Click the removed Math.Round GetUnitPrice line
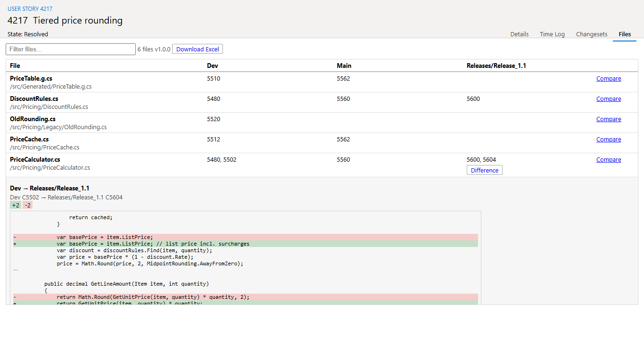This screenshot has height=362, width=644. pyautogui.click(x=245, y=297)
